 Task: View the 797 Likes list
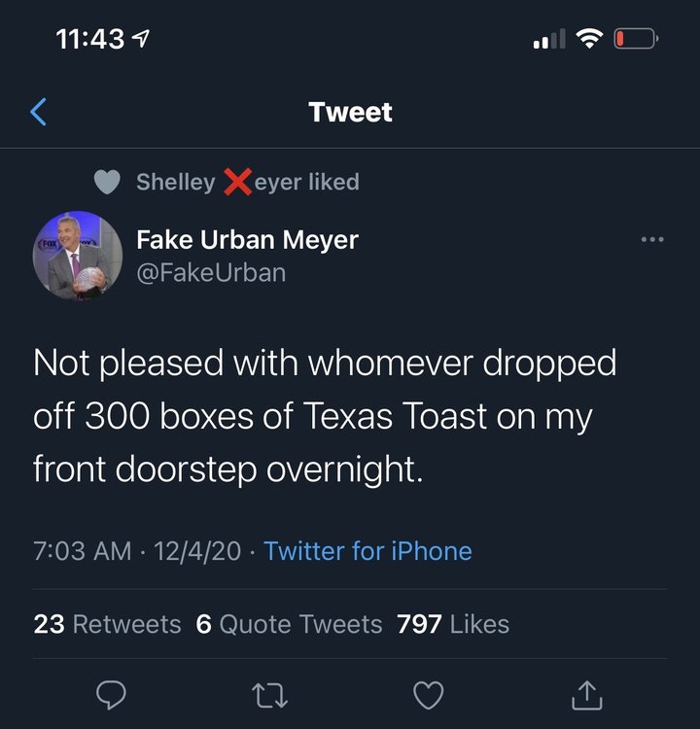point(453,624)
